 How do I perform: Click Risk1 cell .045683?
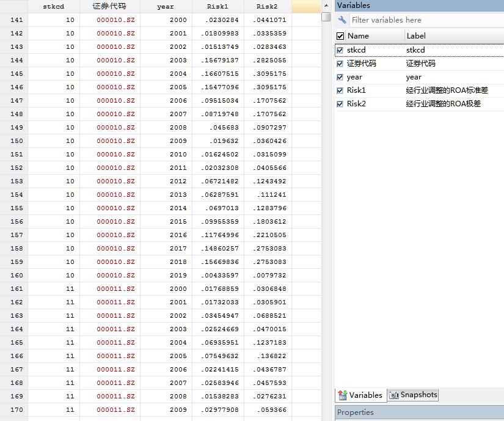(218, 128)
